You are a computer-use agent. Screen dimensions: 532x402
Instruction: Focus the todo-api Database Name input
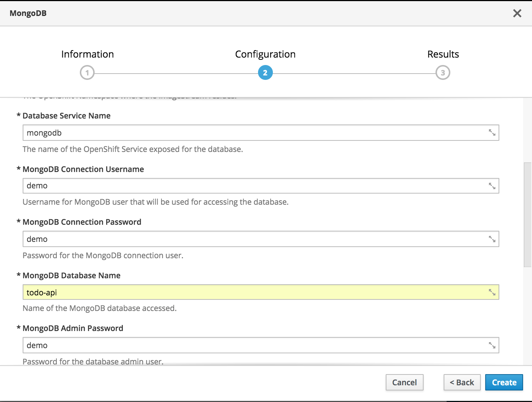(x=261, y=292)
